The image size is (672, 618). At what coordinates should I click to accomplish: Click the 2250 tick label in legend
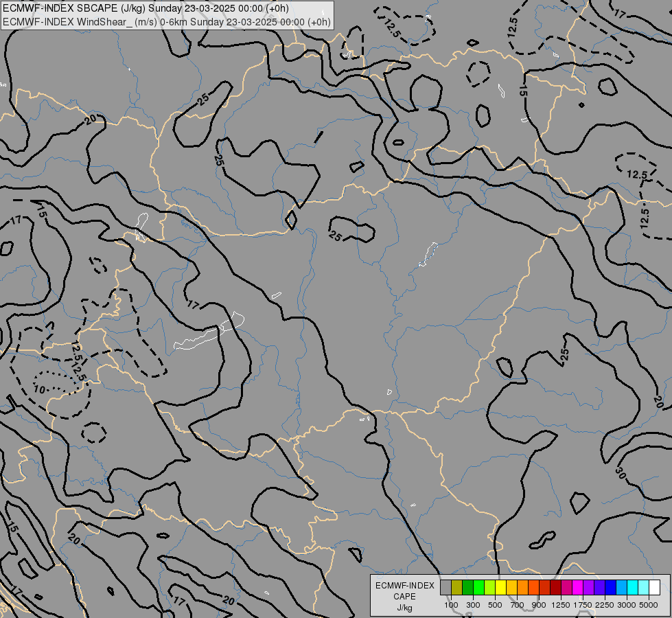pos(605,605)
